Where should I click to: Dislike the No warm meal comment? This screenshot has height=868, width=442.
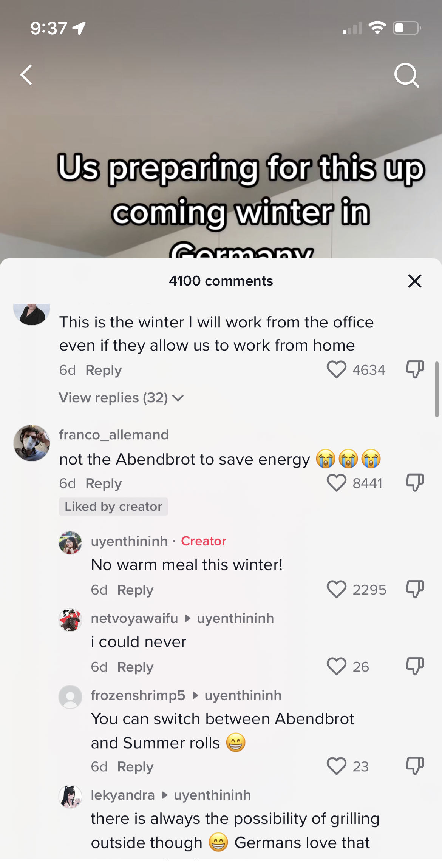(415, 589)
